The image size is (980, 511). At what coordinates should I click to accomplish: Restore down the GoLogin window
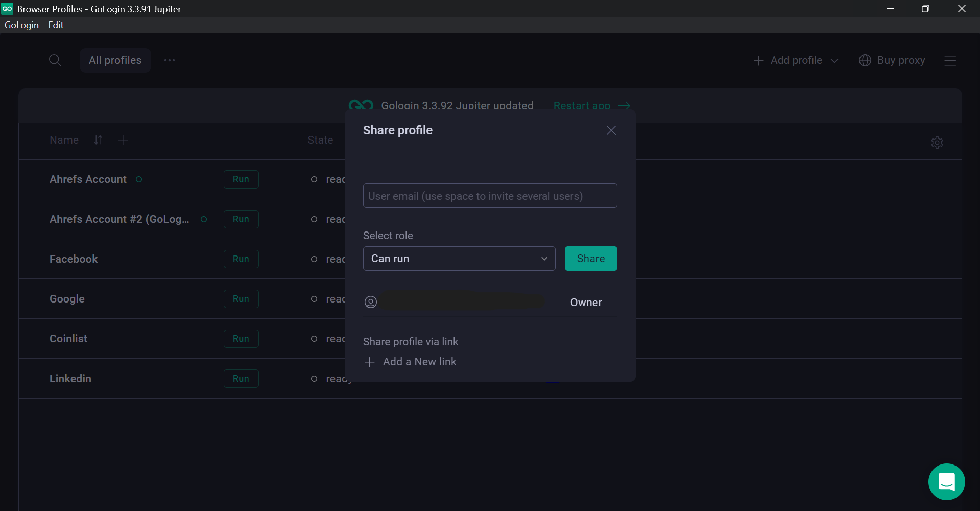click(x=925, y=9)
